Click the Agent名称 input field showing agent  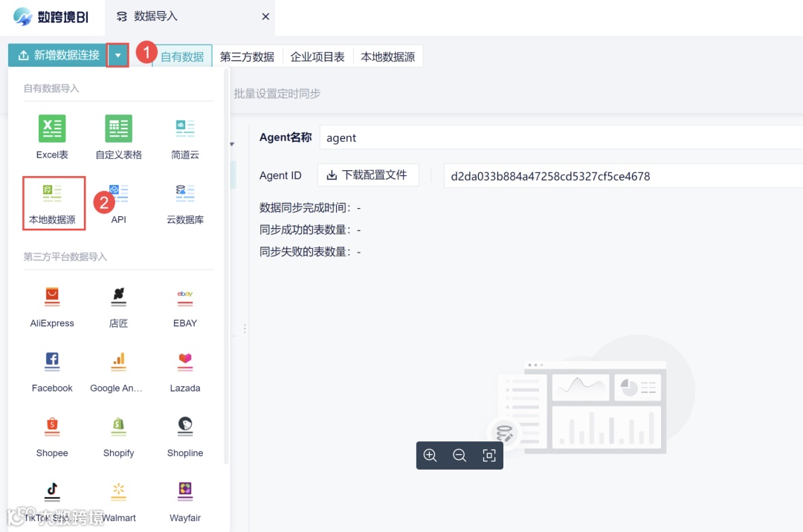[446, 137]
